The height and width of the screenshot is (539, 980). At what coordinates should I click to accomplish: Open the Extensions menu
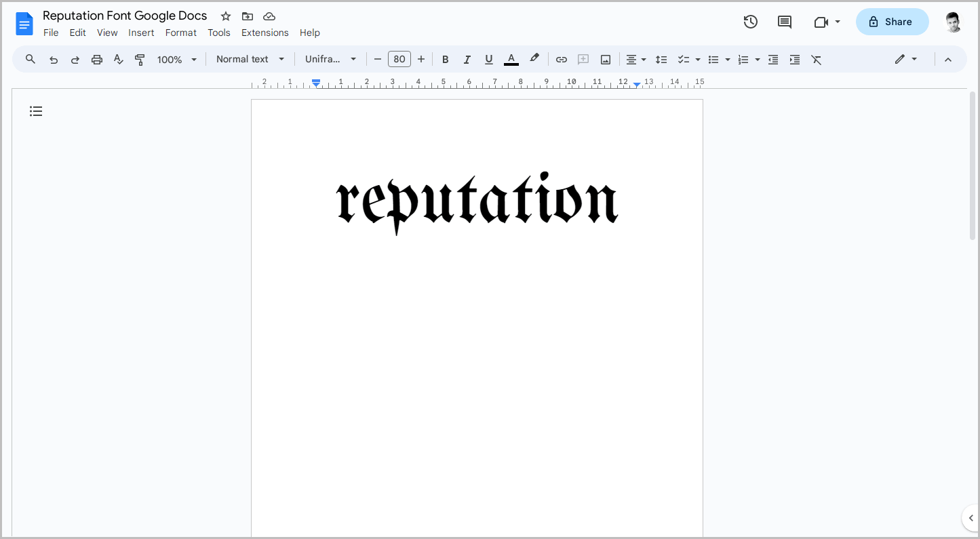(264, 33)
